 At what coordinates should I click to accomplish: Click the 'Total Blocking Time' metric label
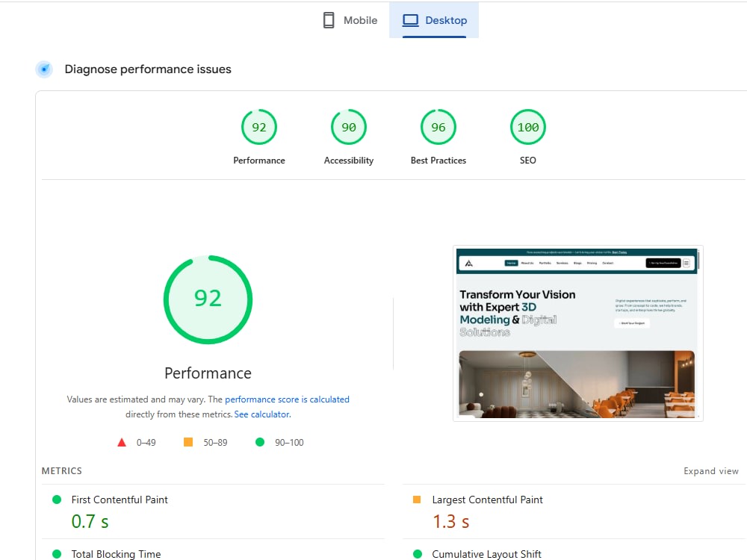click(117, 554)
